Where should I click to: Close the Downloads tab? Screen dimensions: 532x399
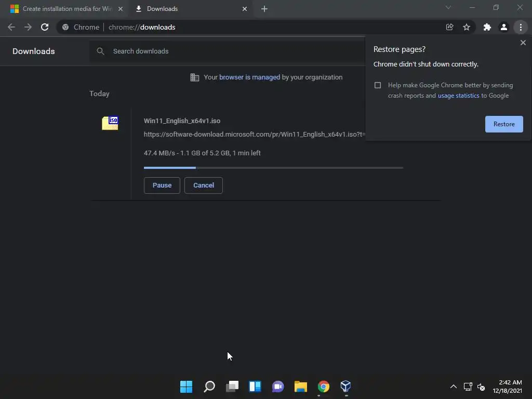(x=245, y=9)
